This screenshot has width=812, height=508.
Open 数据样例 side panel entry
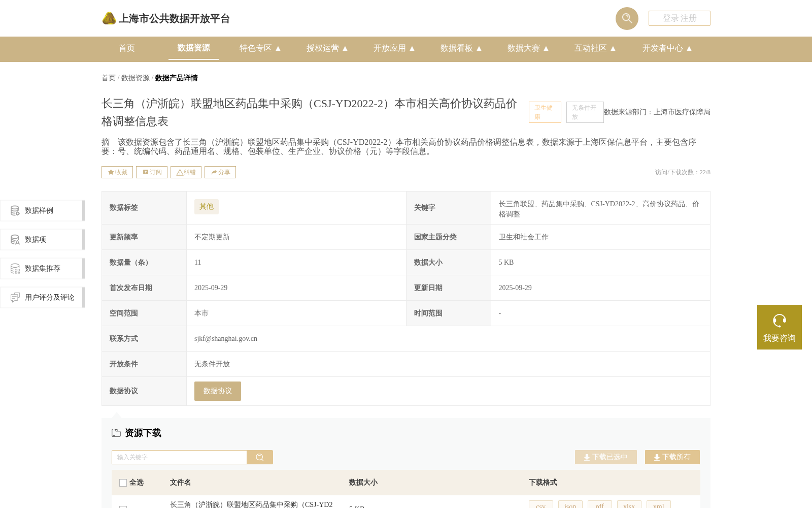tap(43, 210)
